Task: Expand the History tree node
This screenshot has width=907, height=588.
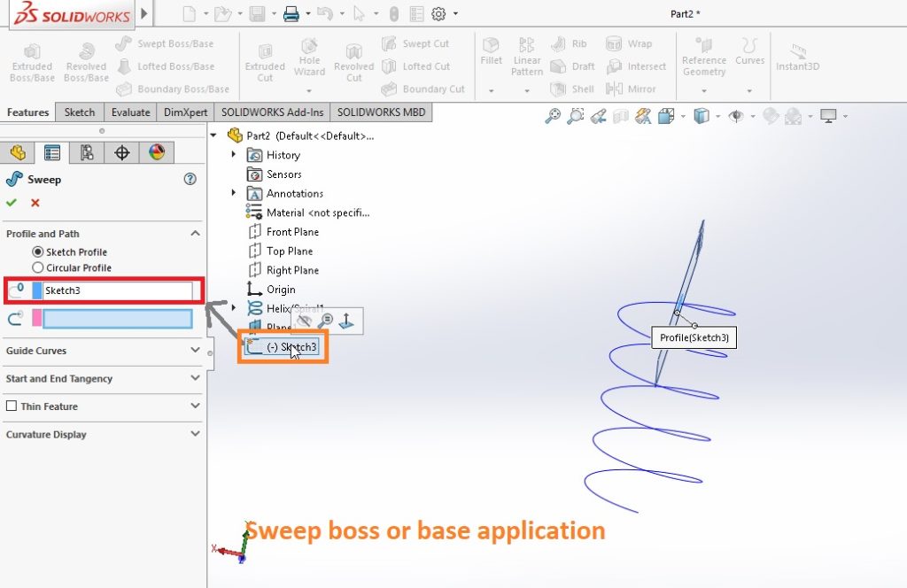Action: pos(234,154)
